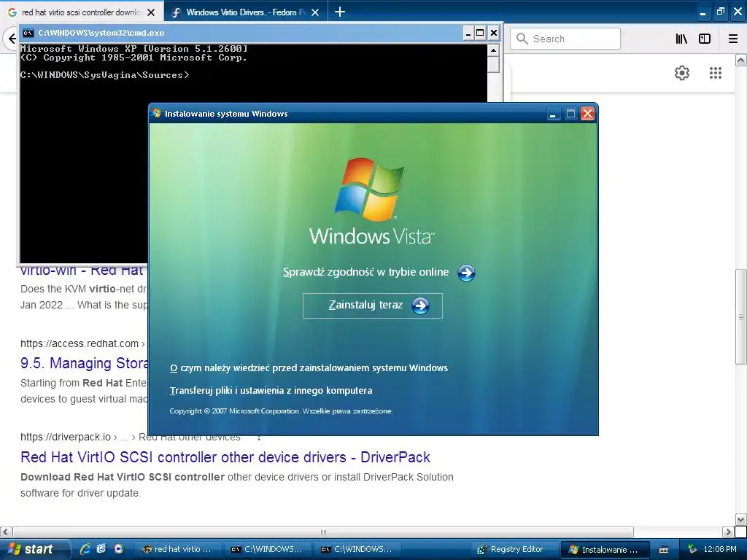Switch to the red hat virtio scsi browser tab
Image resolution: width=747 pixels, height=560 pixels.
(x=81, y=12)
